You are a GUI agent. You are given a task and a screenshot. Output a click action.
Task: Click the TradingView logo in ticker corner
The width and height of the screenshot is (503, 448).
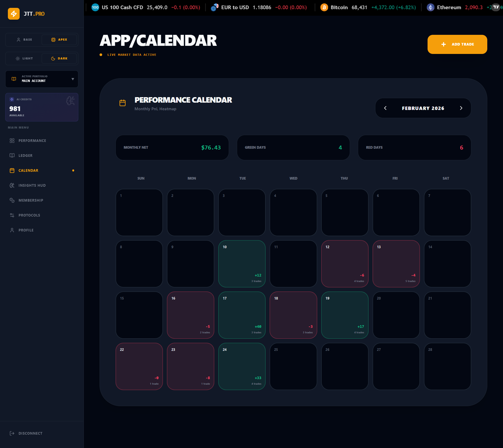point(496,7)
